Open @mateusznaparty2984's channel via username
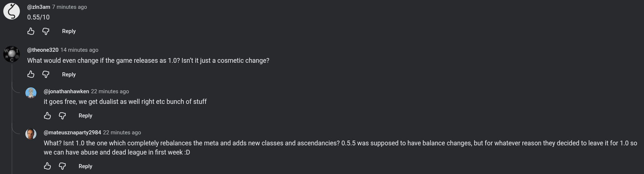This screenshot has width=644, height=174. (72, 133)
